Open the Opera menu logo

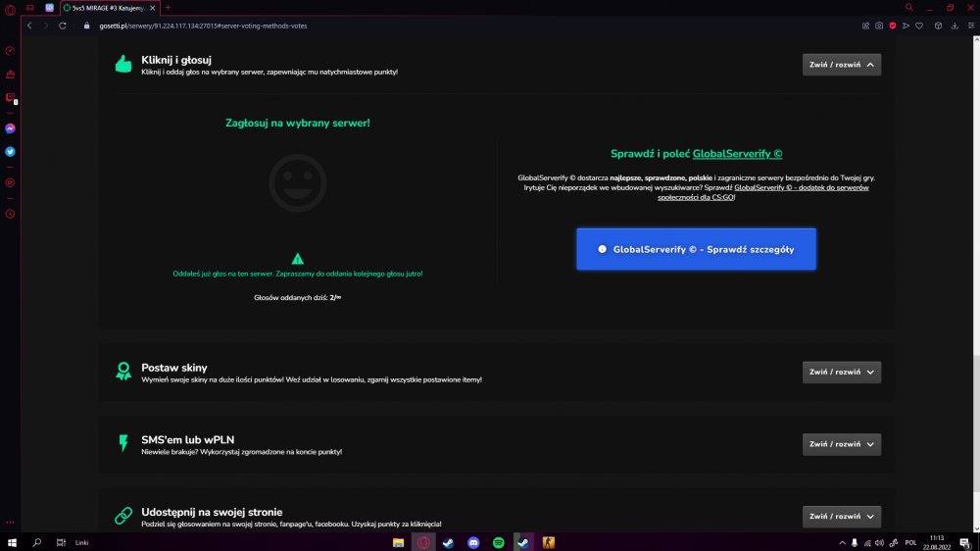(x=10, y=10)
